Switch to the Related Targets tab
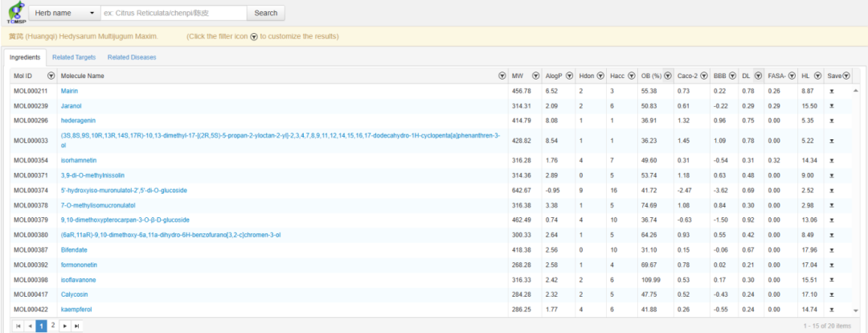The image size is (868, 333). [x=74, y=57]
